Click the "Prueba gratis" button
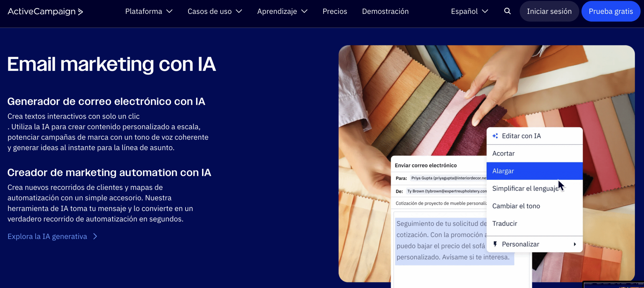 click(611, 11)
